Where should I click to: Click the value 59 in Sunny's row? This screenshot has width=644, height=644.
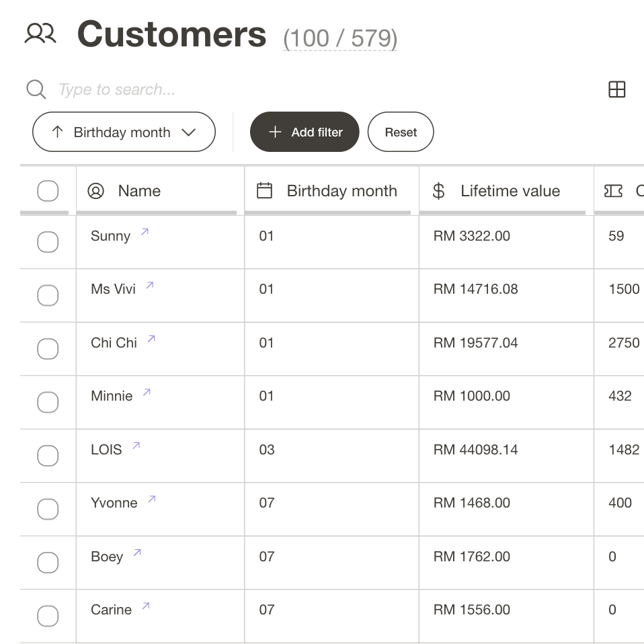pos(616,236)
